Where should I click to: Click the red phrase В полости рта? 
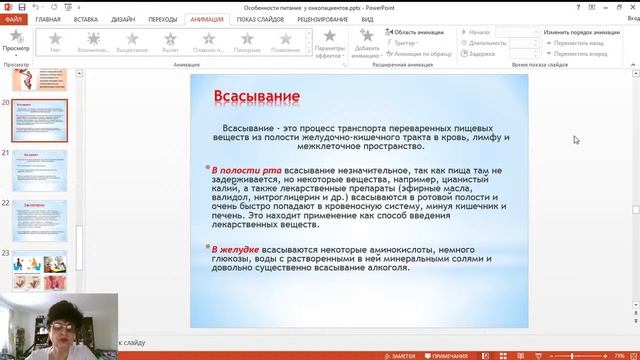coord(247,171)
